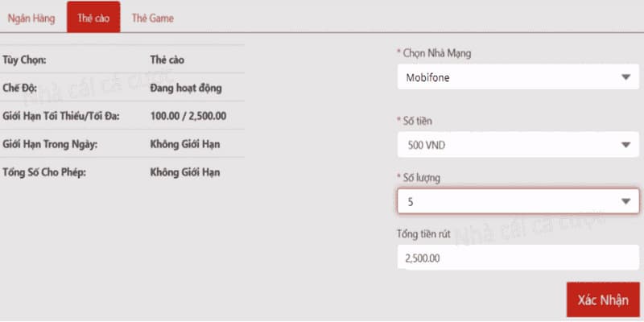Switch to the Ngân Hàng tab
The image size is (644, 322).
point(31,19)
